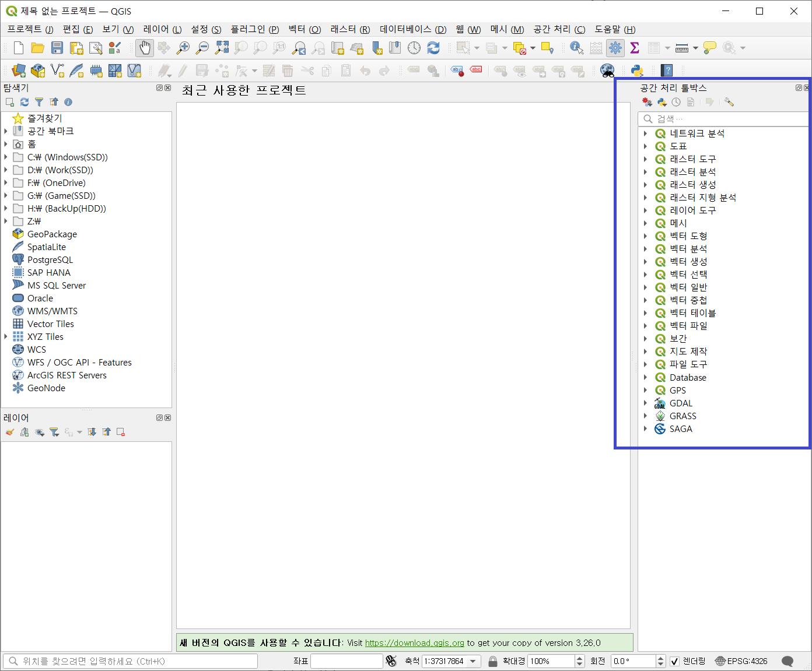Screen dimensions: 812x671
Task: Open the 축척 scale dropdown
Action: 473,661
